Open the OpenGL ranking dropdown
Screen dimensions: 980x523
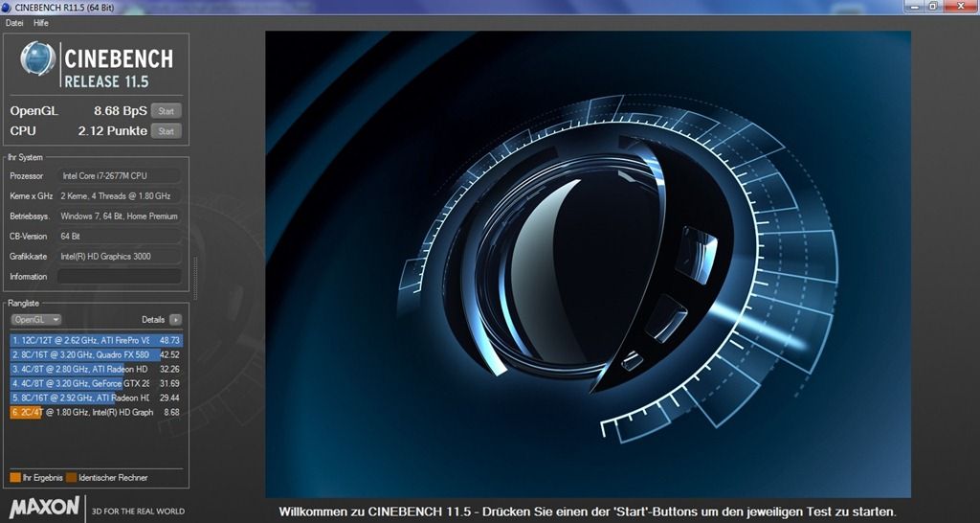(x=35, y=319)
